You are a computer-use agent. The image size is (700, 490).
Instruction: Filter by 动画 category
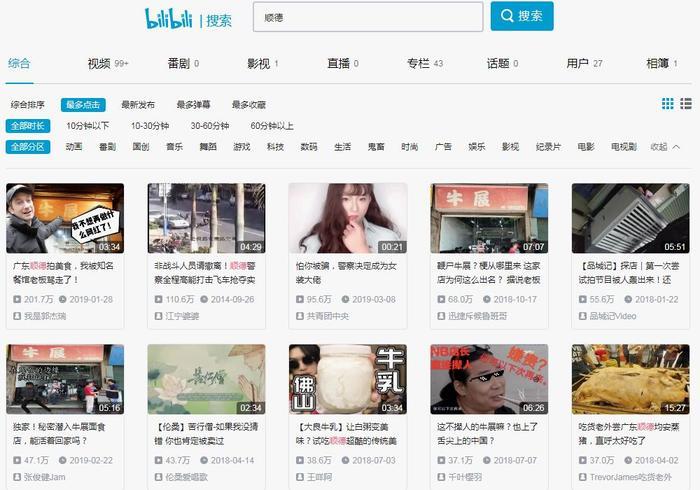click(74, 146)
